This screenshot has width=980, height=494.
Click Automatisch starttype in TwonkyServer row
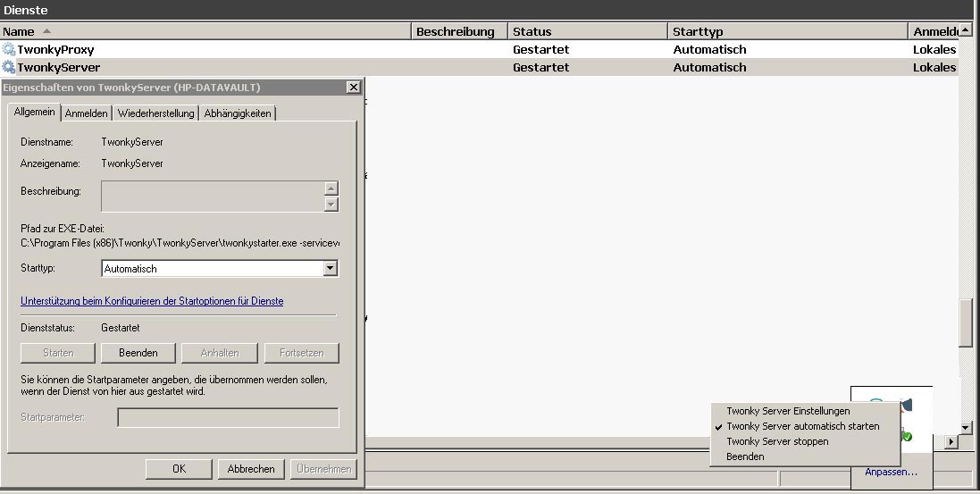click(709, 67)
